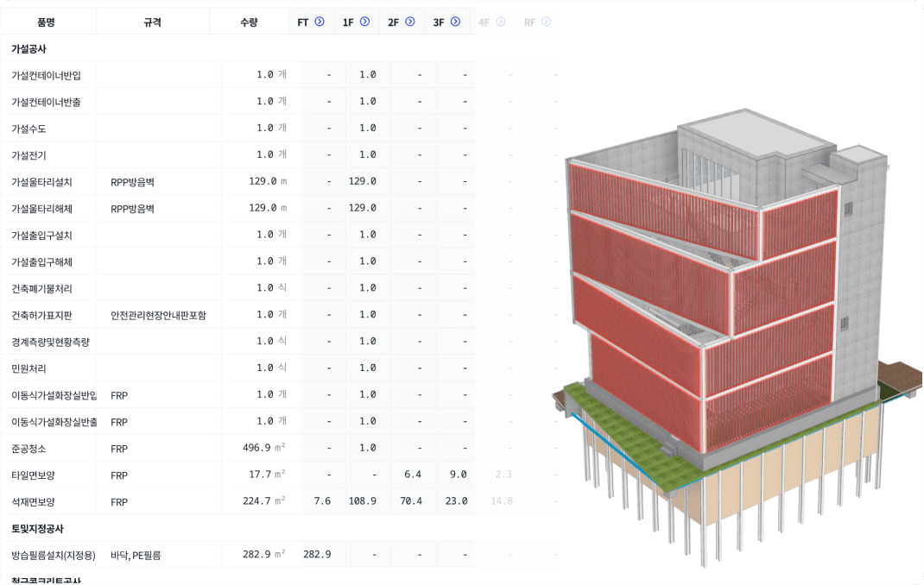Click the arrow icon beside 1F header
Image resolution: width=924 pixels, height=585 pixels.
pyautogui.click(x=364, y=22)
